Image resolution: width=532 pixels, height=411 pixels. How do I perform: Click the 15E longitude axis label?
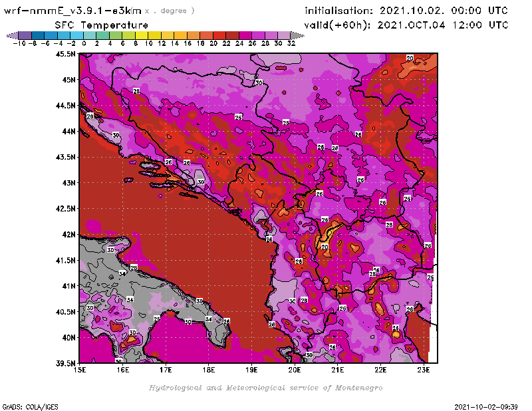pyautogui.click(x=80, y=368)
